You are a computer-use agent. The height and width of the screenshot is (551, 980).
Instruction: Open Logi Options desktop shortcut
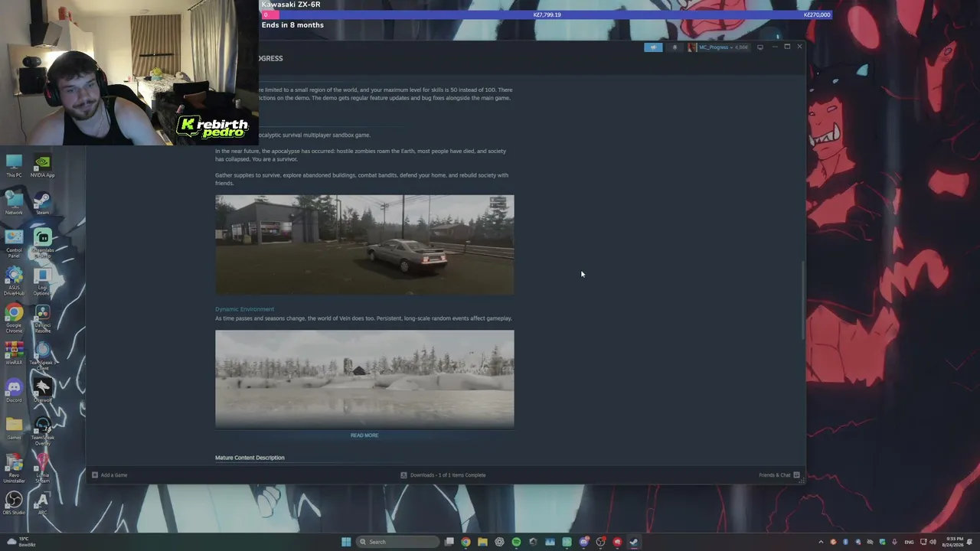[x=42, y=281]
